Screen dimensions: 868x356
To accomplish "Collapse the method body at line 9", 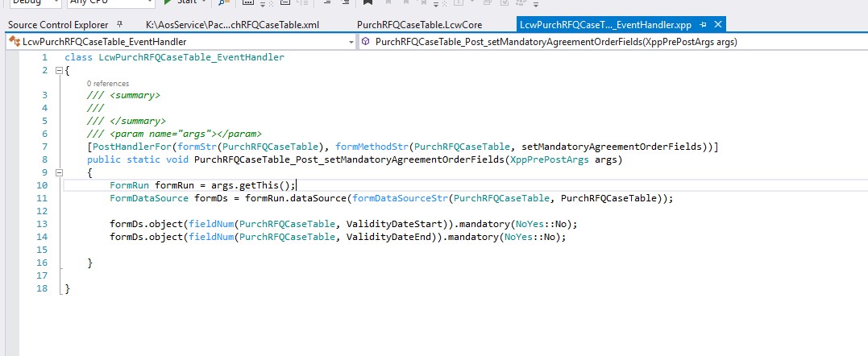I will tap(58, 172).
